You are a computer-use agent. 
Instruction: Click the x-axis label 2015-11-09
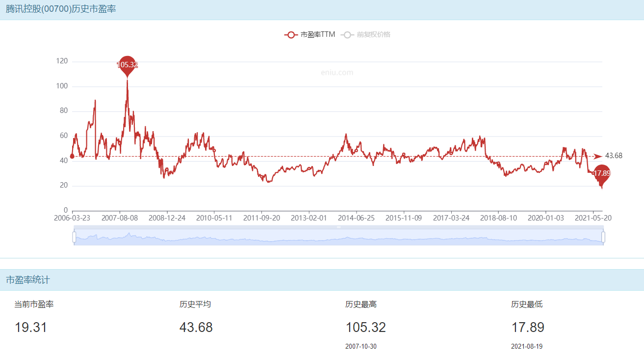[404, 218]
